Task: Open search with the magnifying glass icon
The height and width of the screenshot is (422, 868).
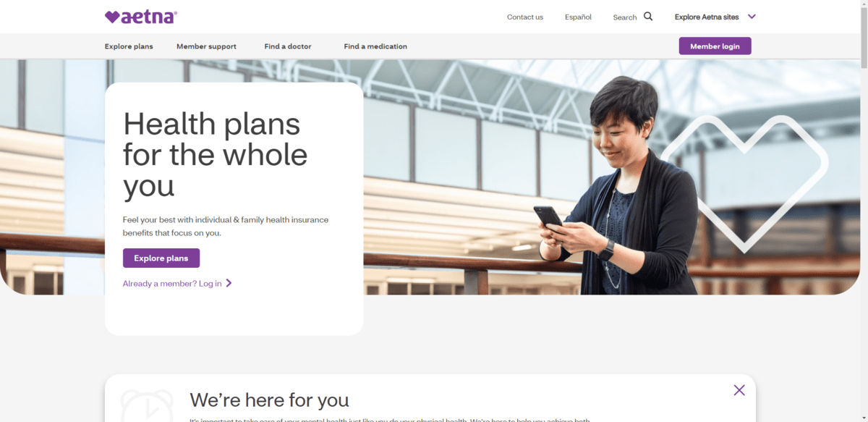Action: click(648, 17)
